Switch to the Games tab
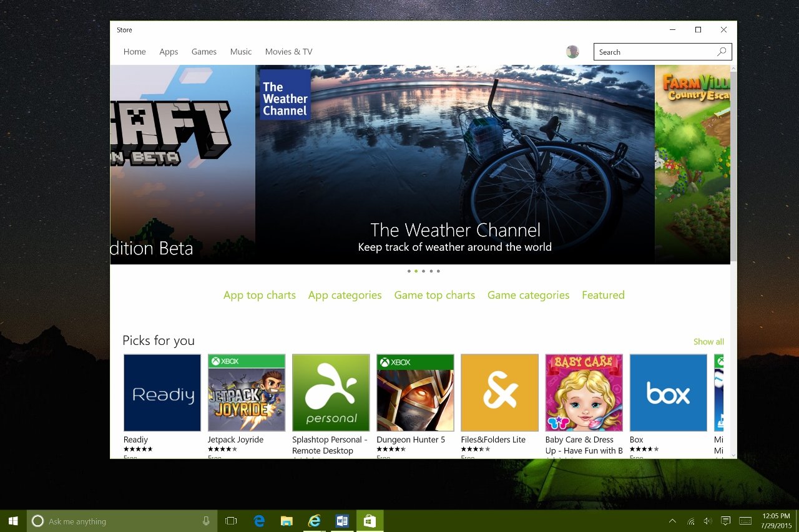 coord(204,52)
